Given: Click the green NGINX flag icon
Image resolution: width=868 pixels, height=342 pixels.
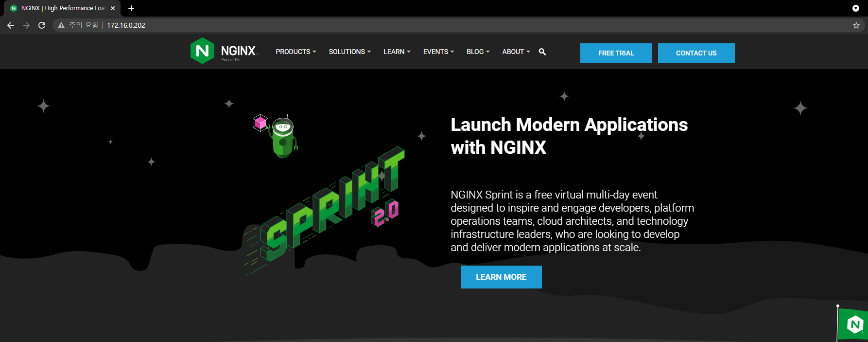Looking at the screenshot, I should coord(853,324).
